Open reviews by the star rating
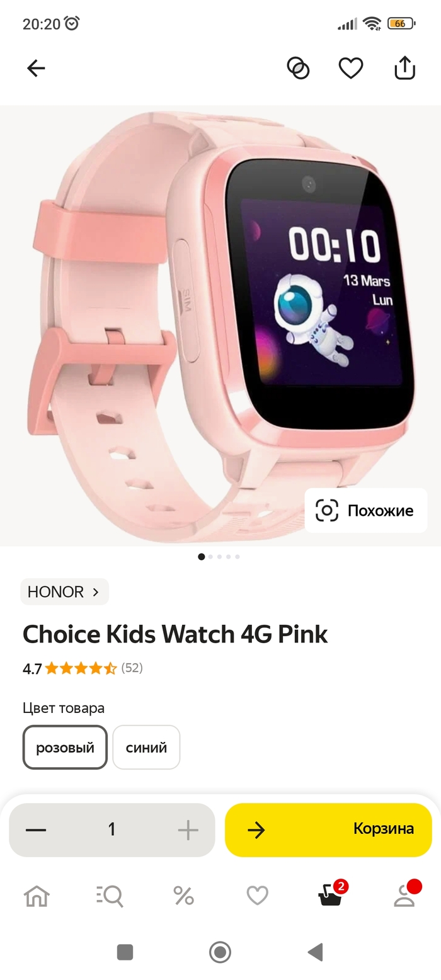This screenshot has width=441, height=980. click(81, 668)
